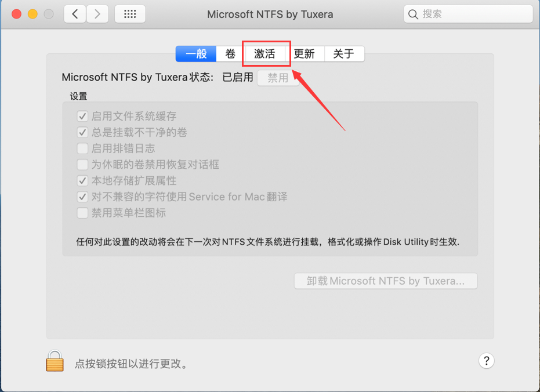This screenshot has width=540, height=392.
Task: Enable the 启用排错日志 checkbox
Action: [x=82, y=148]
